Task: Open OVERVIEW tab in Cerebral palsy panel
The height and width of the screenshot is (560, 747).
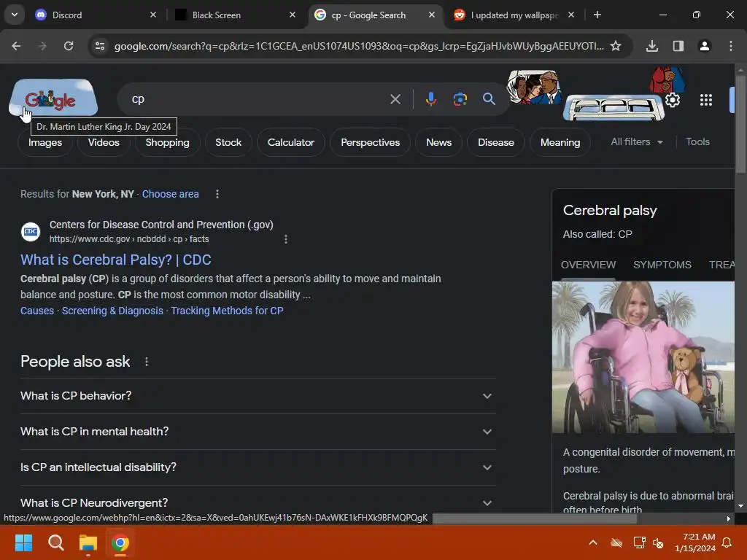Action: point(589,265)
